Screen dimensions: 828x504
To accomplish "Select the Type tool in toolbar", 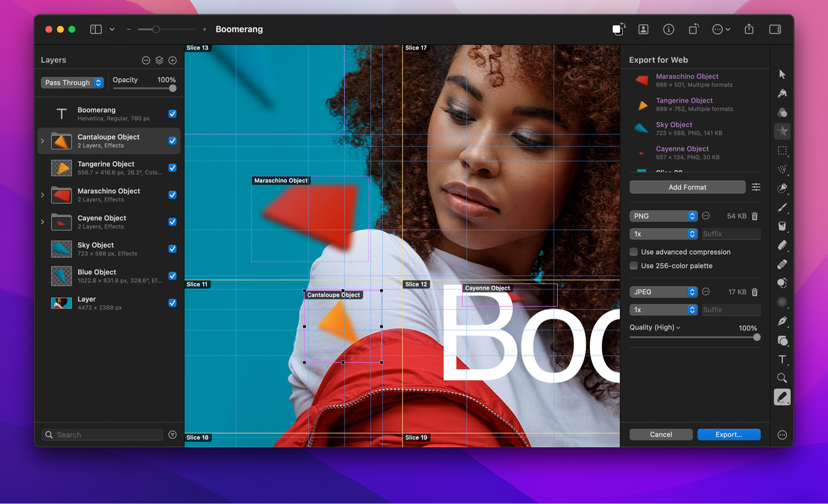I will [x=782, y=359].
